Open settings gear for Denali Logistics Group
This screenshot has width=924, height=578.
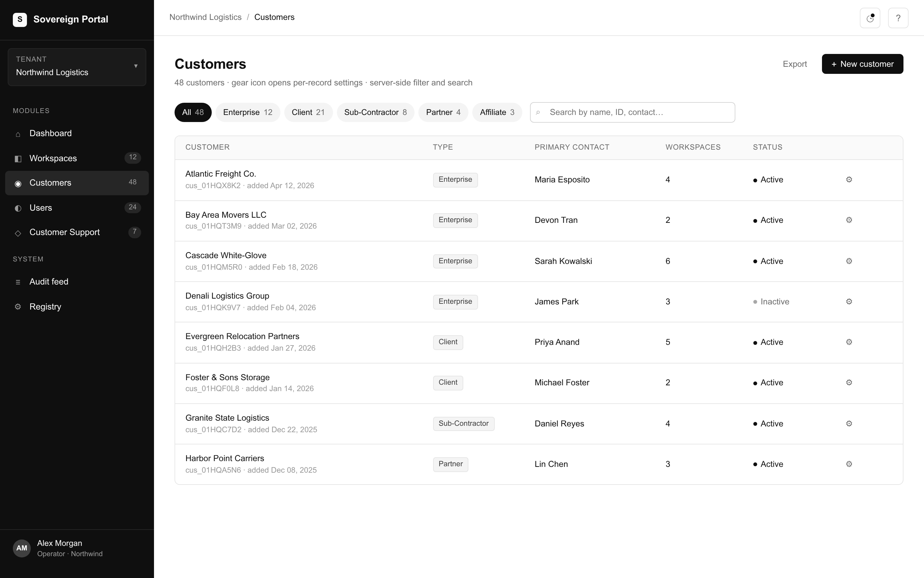coord(849,302)
